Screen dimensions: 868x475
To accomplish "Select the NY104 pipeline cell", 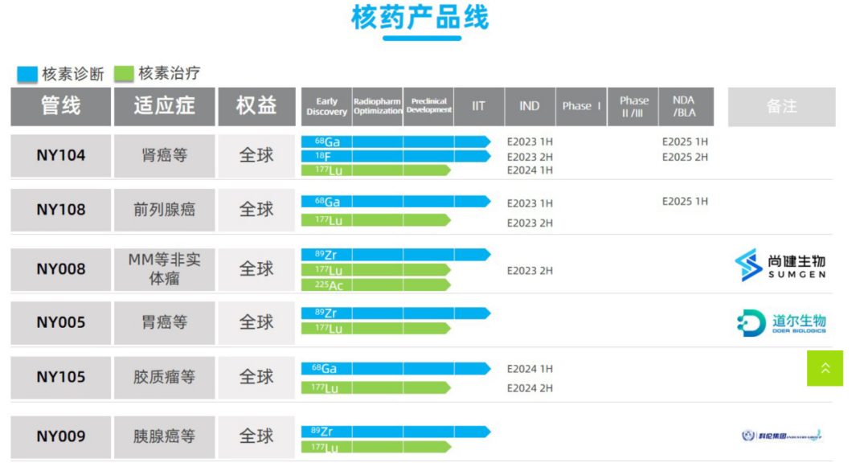I will (61, 156).
